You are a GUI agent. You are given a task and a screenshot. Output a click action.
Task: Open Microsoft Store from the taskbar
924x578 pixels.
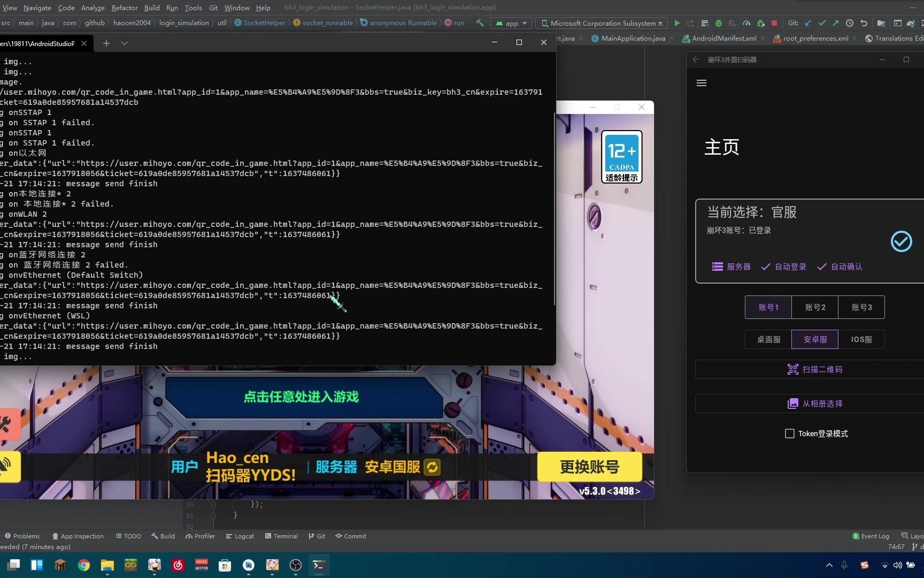225,565
